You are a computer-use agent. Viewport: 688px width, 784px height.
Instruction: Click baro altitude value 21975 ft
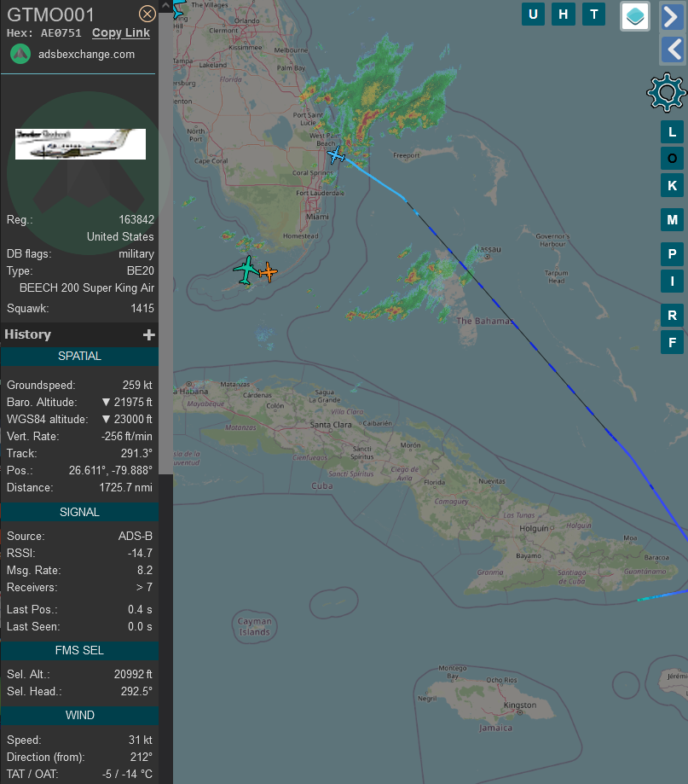[127, 402]
